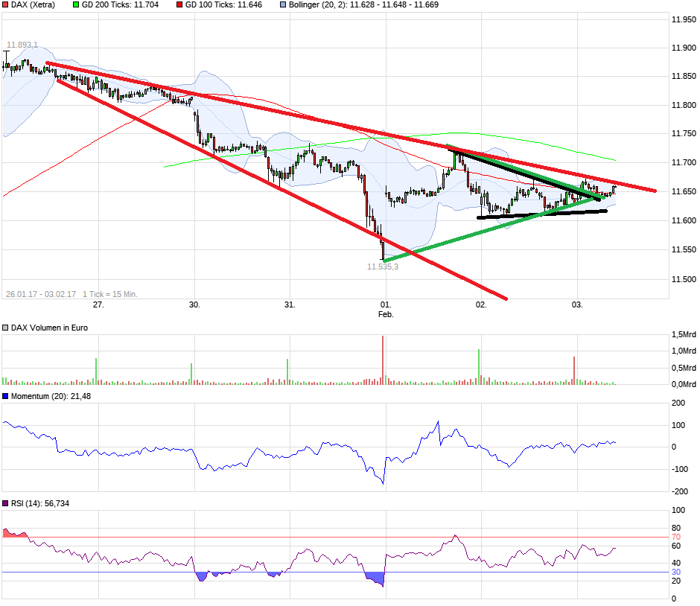Click the green volume spike on the 31st

[x=287, y=371]
